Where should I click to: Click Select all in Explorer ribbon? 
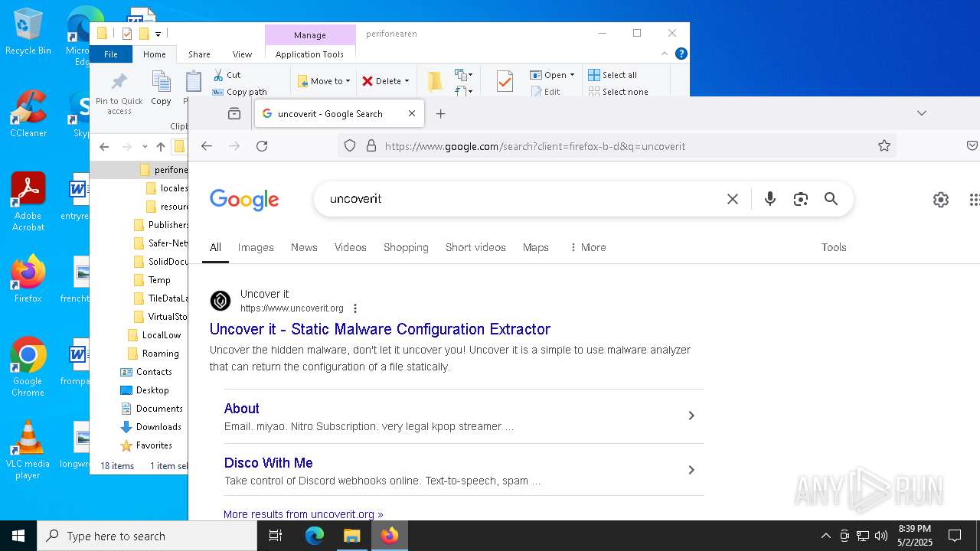click(x=612, y=75)
